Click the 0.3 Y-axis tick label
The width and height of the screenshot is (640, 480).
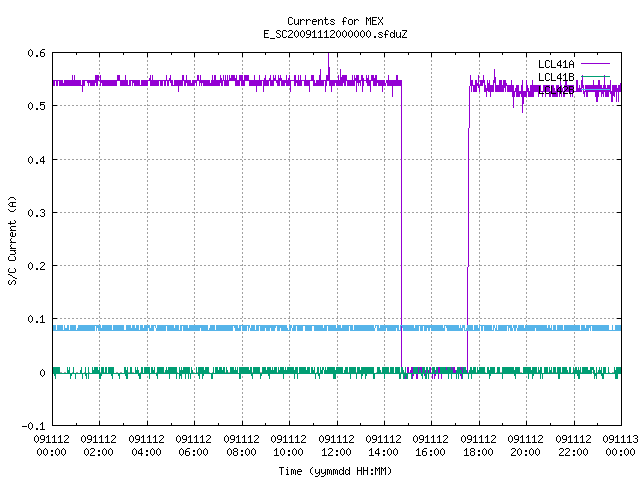click(x=36, y=213)
